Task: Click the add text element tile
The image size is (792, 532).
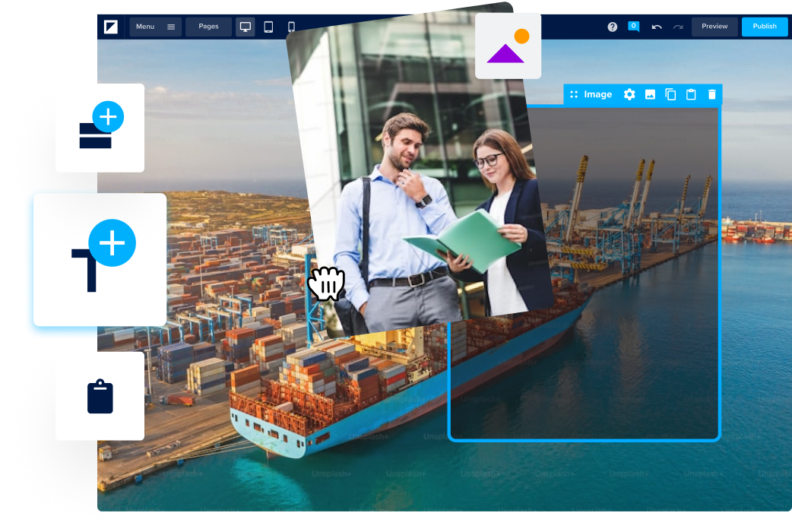Action: pos(100,259)
